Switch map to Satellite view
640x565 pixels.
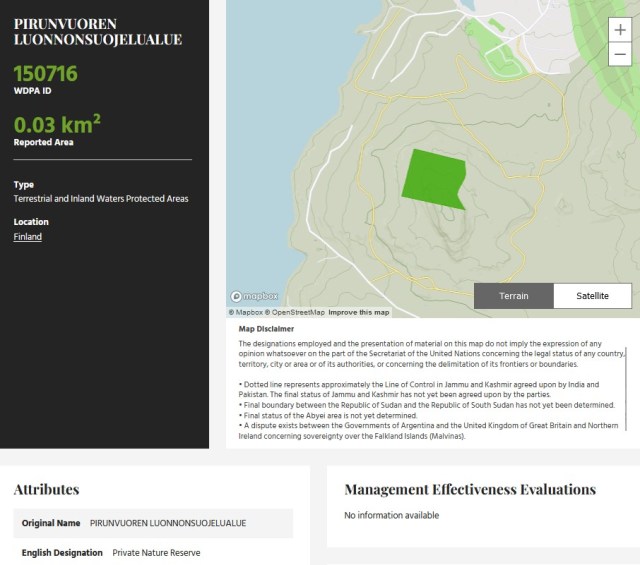pyautogui.click(x=592, y=296)
